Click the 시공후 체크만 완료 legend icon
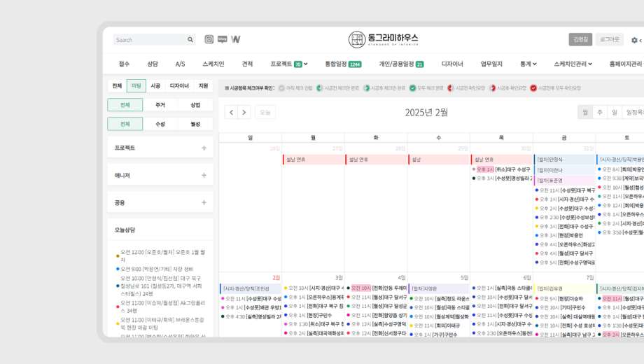The image size is (644, 364). (x=366, y=88)
